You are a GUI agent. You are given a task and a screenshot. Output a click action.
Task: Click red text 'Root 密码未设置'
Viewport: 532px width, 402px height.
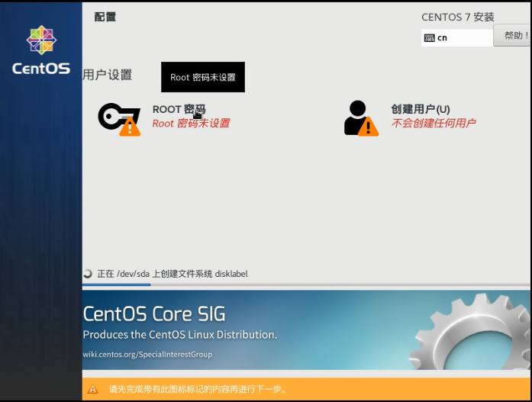pyautogui.click(x=191, y=123)
